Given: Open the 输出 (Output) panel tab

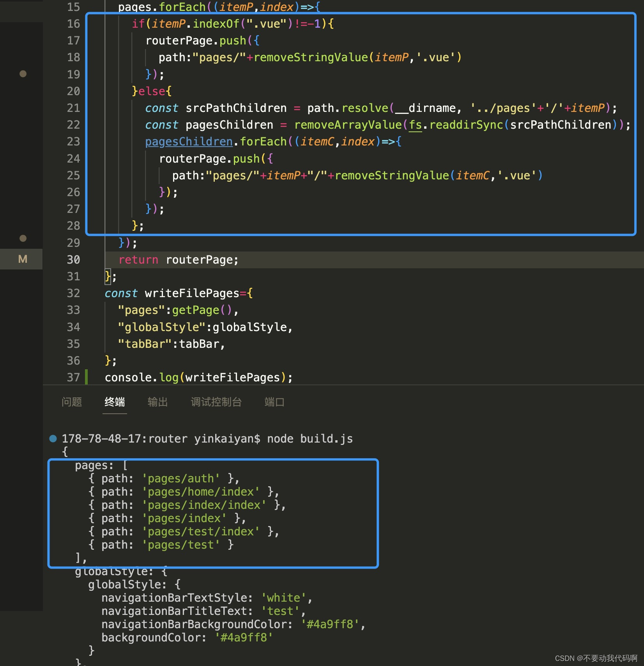Looking at the screenshot, I should coord(157,402).
